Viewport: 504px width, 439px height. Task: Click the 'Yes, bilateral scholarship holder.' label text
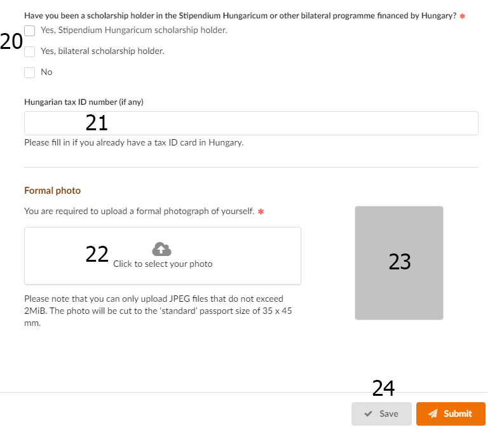pyautogui.click(x=102, y=51)
